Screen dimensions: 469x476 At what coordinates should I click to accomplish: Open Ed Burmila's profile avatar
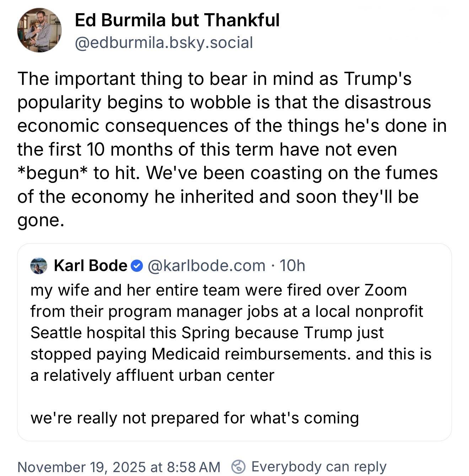coord(39,30)
